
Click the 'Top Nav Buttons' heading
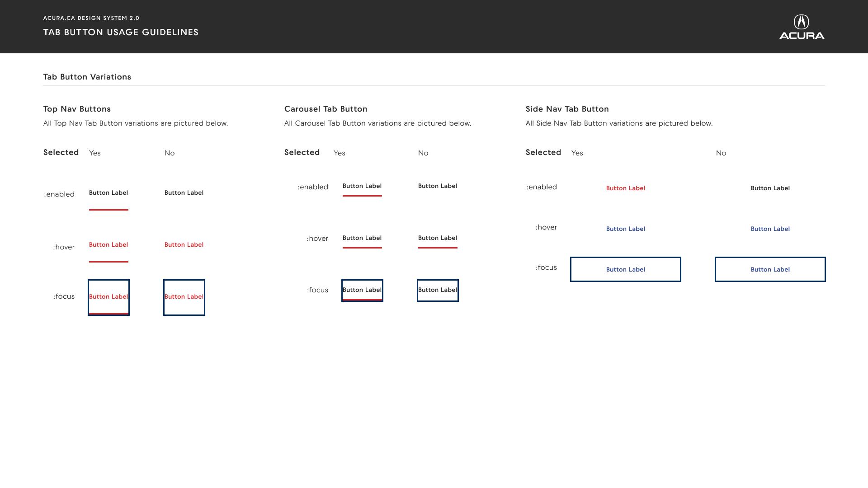point(77,109)
